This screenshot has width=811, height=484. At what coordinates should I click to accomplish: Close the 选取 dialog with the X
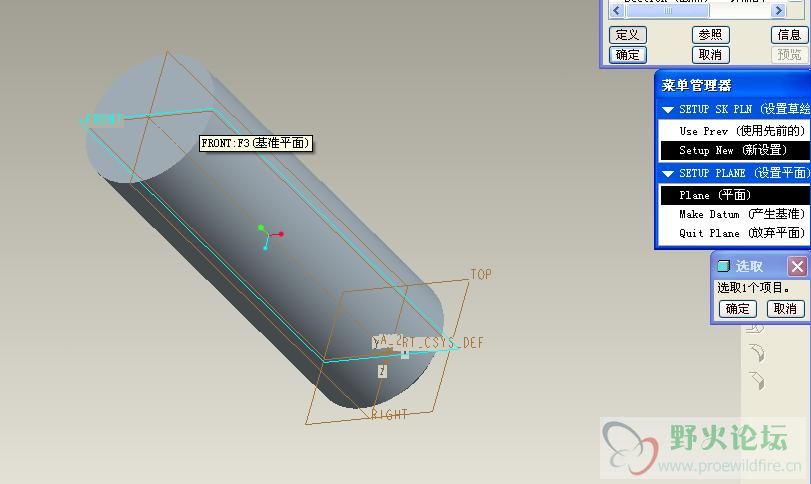(797, 266)
